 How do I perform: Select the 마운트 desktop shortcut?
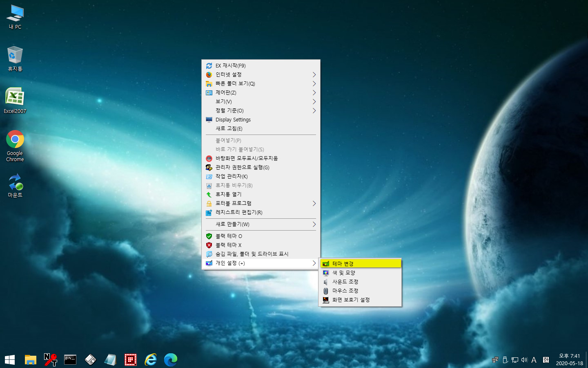(x=15, y=186)
